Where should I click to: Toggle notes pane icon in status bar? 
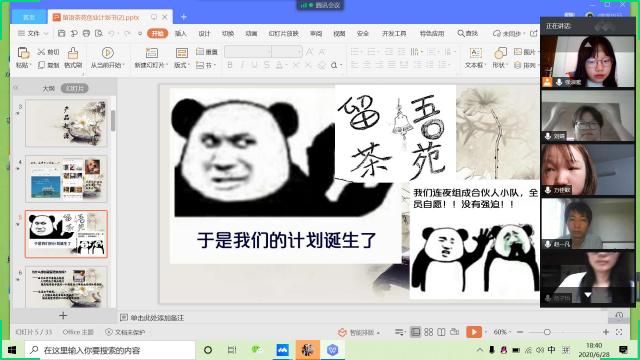pyautogui.click(x=400, y=332)
